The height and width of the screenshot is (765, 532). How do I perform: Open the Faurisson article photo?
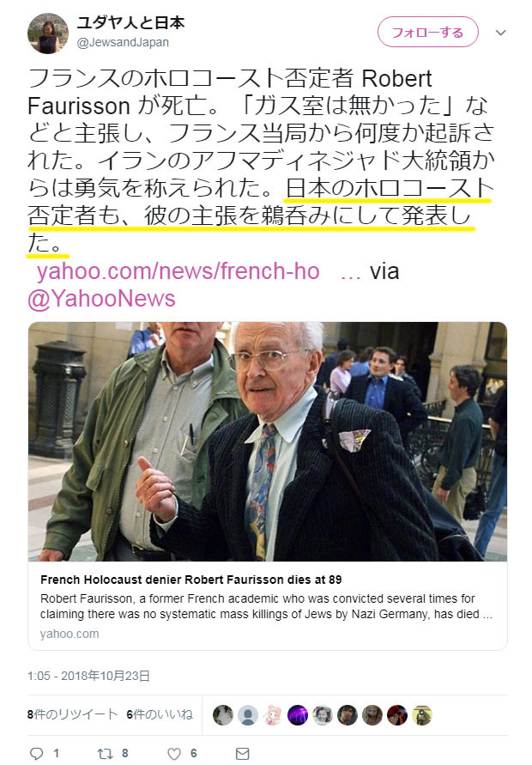(267, 441)
